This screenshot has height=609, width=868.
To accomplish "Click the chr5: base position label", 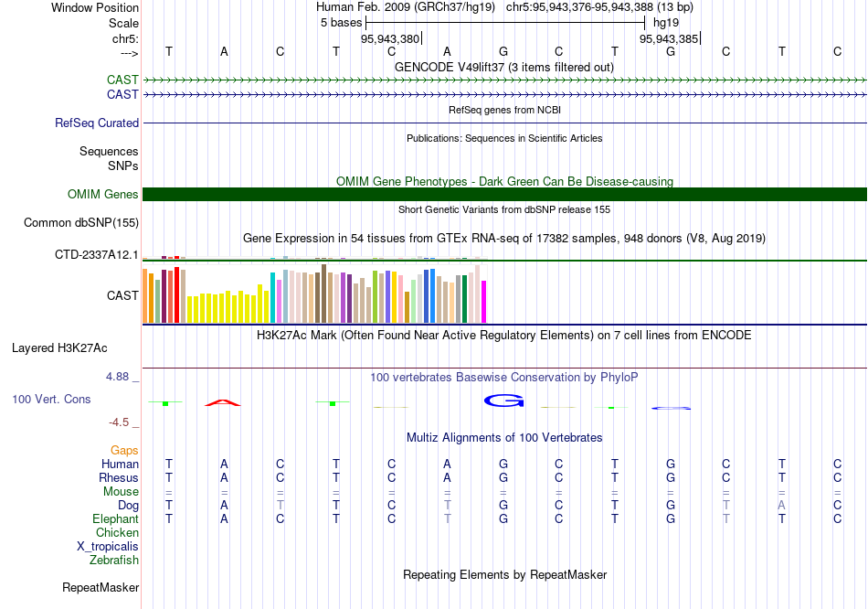I will [125, 38].
